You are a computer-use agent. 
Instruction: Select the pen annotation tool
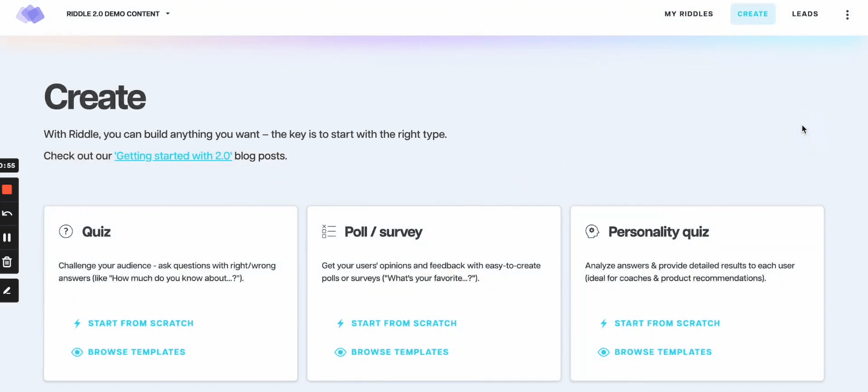(7, 291)
